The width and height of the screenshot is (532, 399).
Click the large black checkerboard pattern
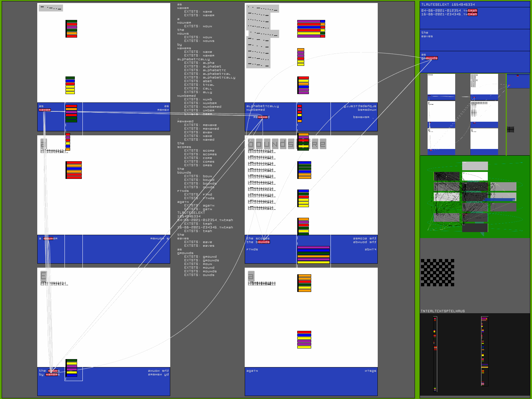point(437,273)
